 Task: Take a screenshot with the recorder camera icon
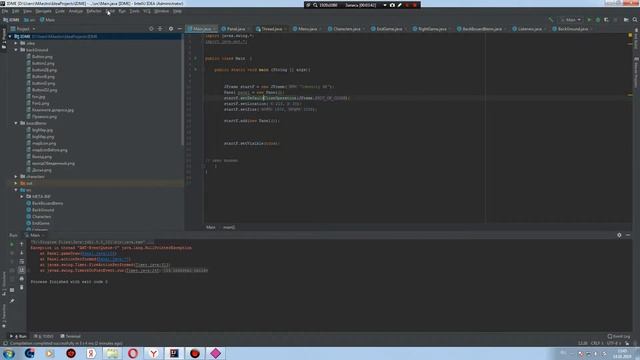pos(392,5)
